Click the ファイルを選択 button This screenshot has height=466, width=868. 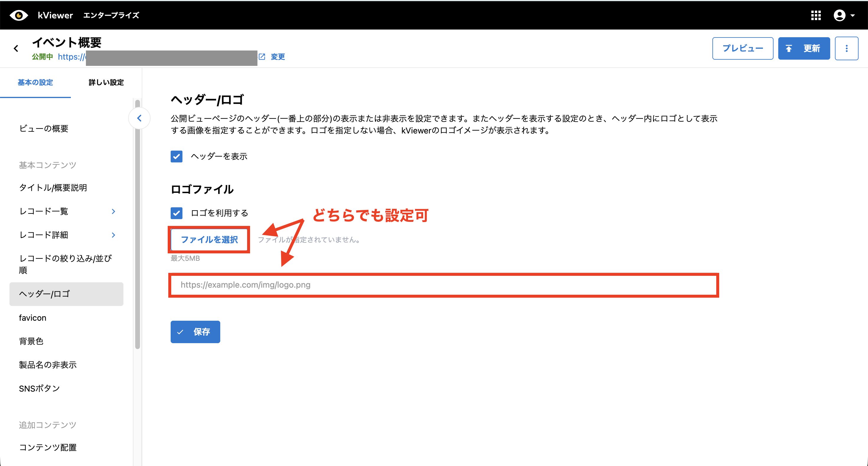click(x=209, y=239)
